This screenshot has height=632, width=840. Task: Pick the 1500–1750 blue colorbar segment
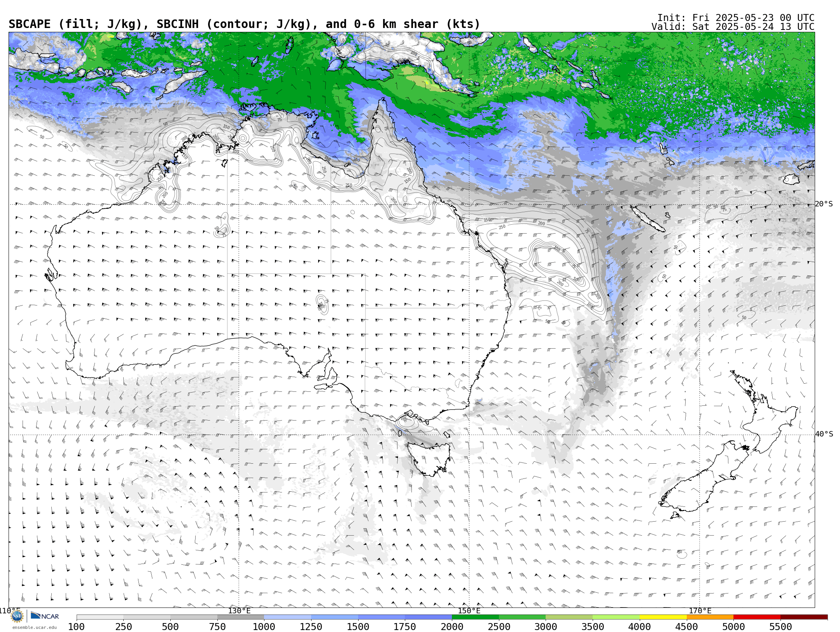pyautogui.click(x=381, y=617)
